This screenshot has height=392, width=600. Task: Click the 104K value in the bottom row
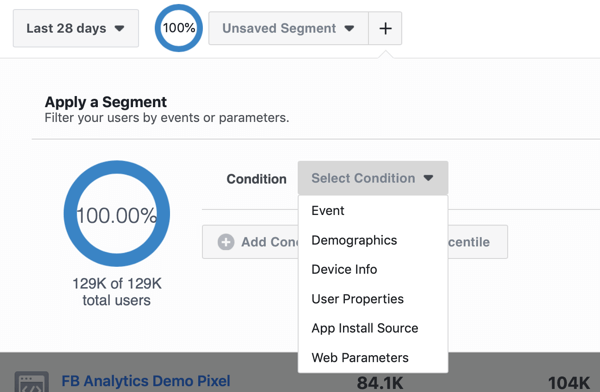[x=569, y=383]
